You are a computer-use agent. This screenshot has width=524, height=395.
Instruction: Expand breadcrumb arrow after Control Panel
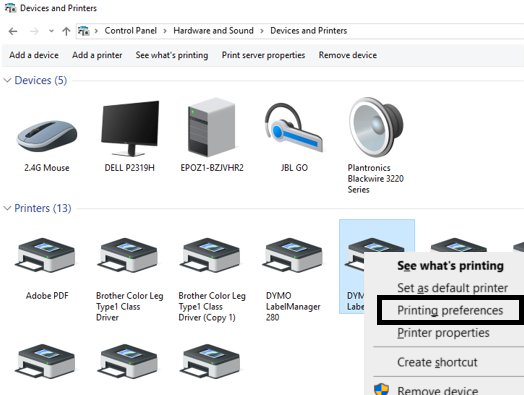(x=165, y=31)
